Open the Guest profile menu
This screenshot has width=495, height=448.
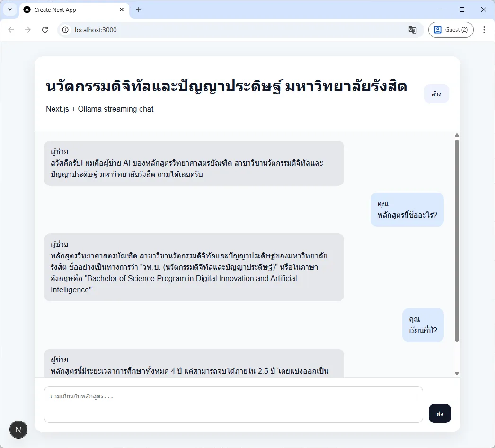tap(450, 29)
